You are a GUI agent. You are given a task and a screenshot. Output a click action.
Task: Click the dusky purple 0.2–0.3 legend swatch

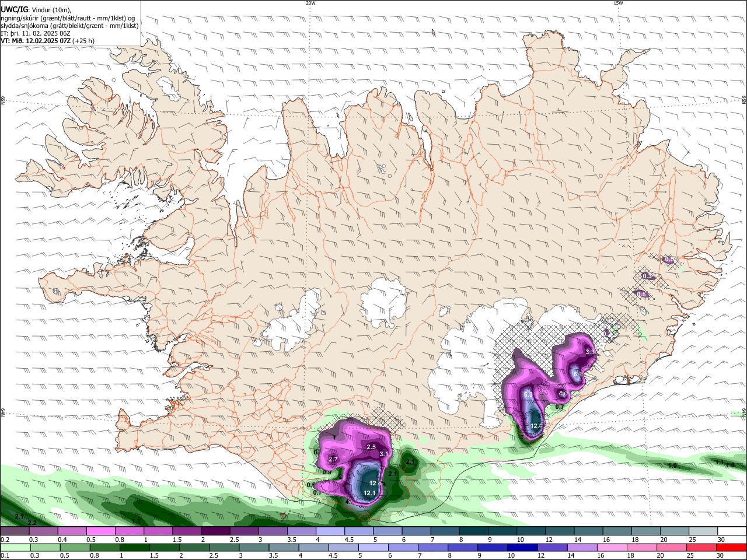click(15, 531)
